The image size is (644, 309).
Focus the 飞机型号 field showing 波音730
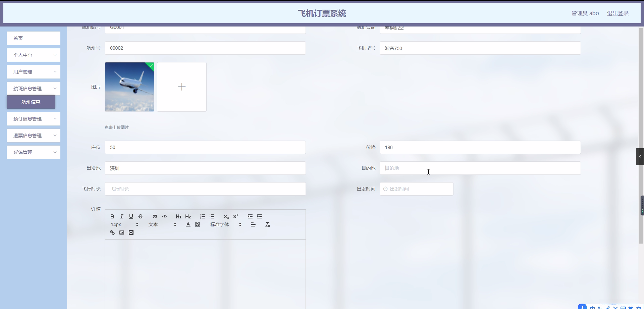[x=480, y=48]
